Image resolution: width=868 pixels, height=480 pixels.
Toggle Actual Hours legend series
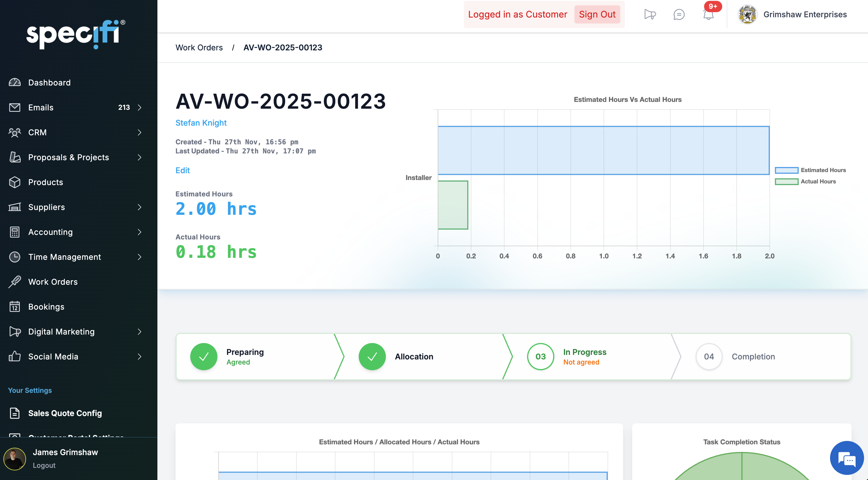click(x=805, y=182)
